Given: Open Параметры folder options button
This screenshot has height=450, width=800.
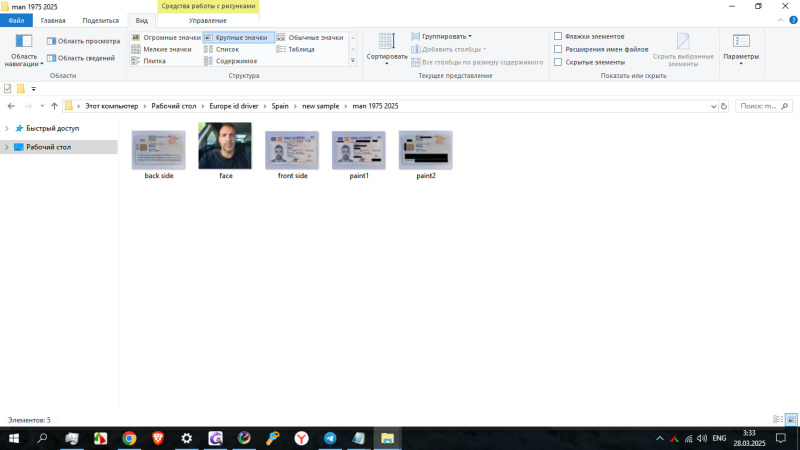Looking at the screenshot, I should tap(741, 46).
